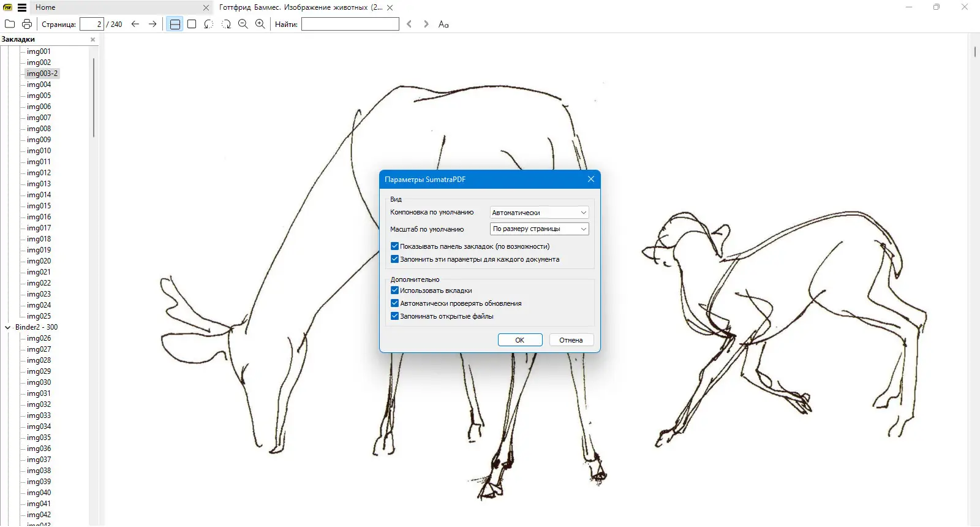
Task: Collapse the 'Binder2 - 300' tree node
Action: point(7,327)
